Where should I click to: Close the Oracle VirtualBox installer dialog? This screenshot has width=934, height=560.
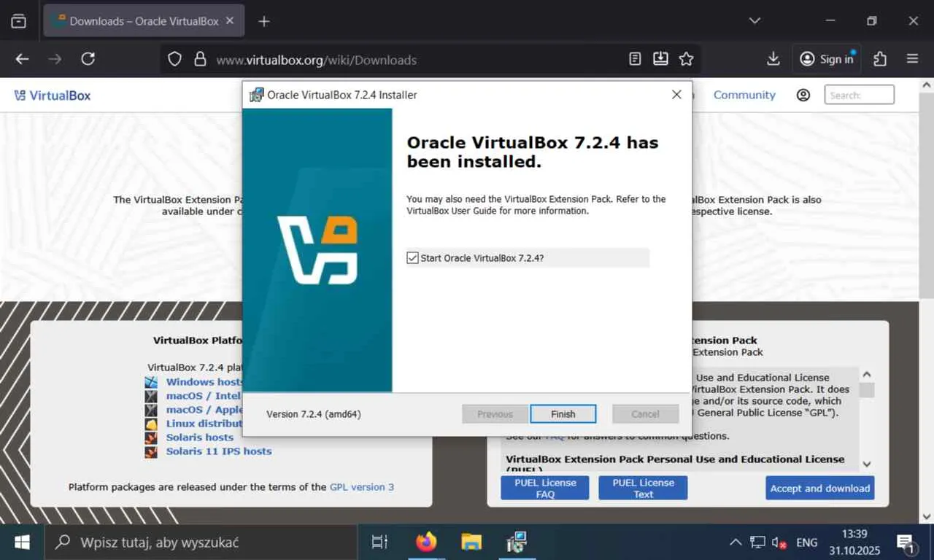(x=676, y=95)
